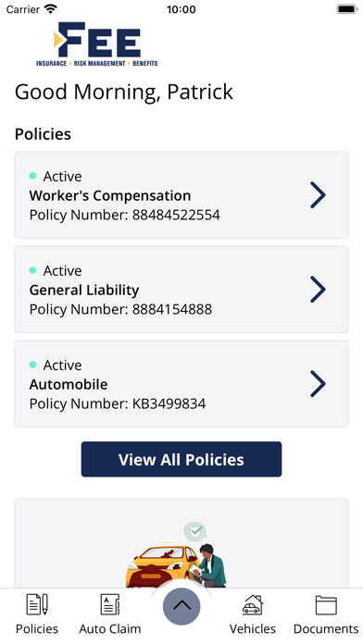Click the View All Policies button
The image size is (363, 644).
click(181, 459)
